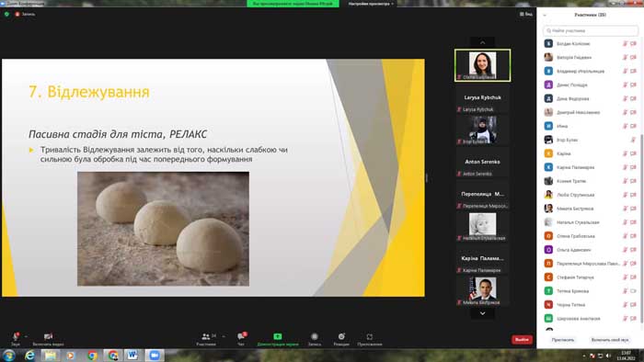Click Invite button in participants panel

click(x=563, y=340)
